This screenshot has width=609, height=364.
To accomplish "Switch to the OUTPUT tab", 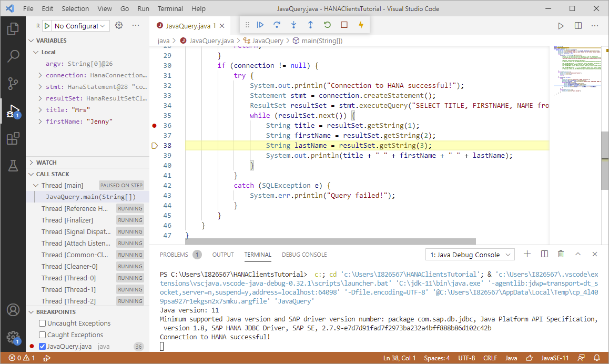I will [223, 255].
